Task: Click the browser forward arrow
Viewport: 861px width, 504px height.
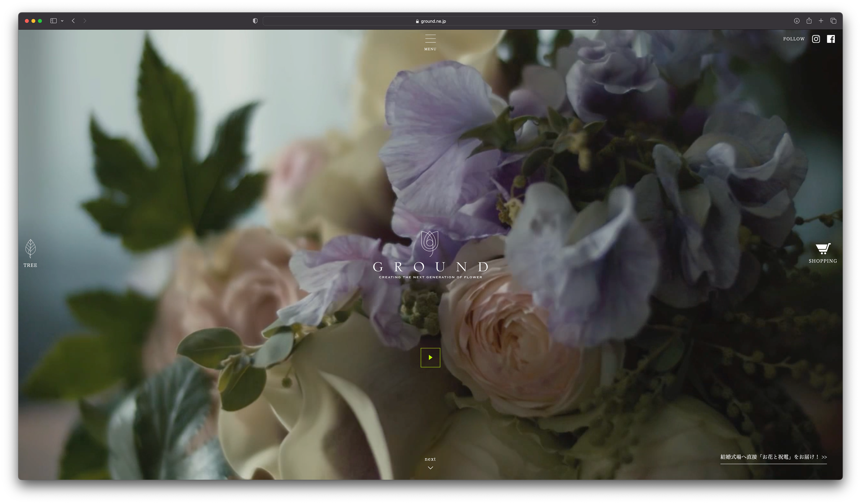Action: point(85,21)
